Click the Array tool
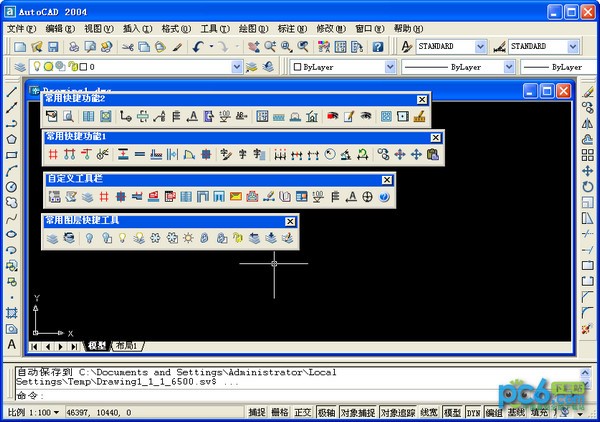Viewport: 600px width, 422px height. 587,155
